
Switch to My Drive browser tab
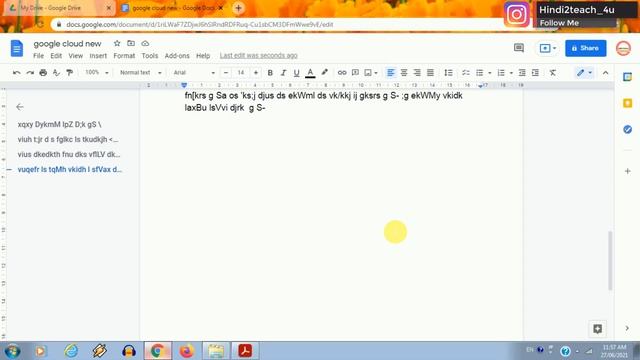(x=59, y=8)
